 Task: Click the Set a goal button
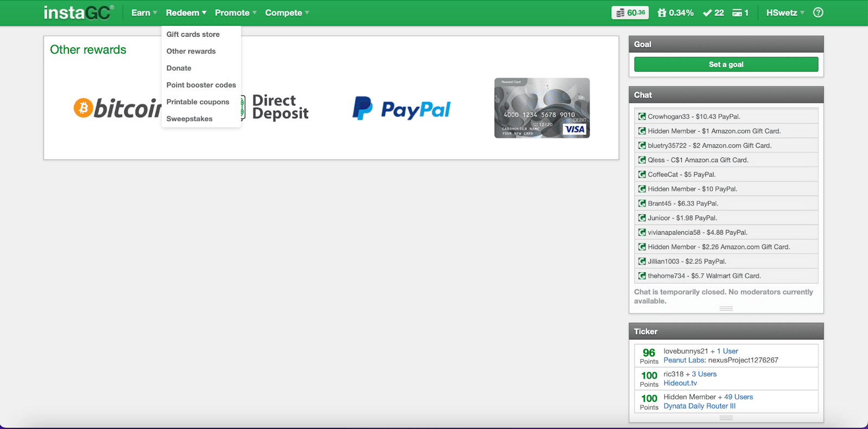coord(726,65)
